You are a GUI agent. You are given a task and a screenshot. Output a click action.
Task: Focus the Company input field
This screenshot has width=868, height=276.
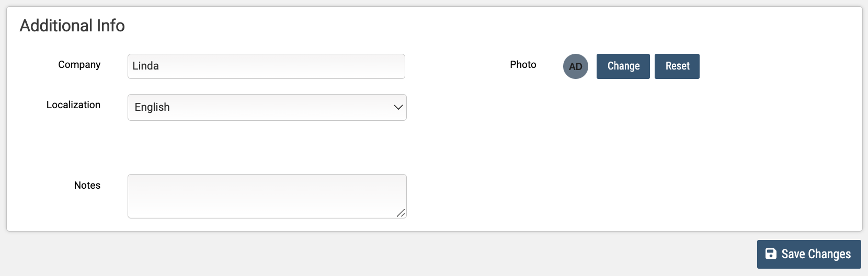[266, 66]
